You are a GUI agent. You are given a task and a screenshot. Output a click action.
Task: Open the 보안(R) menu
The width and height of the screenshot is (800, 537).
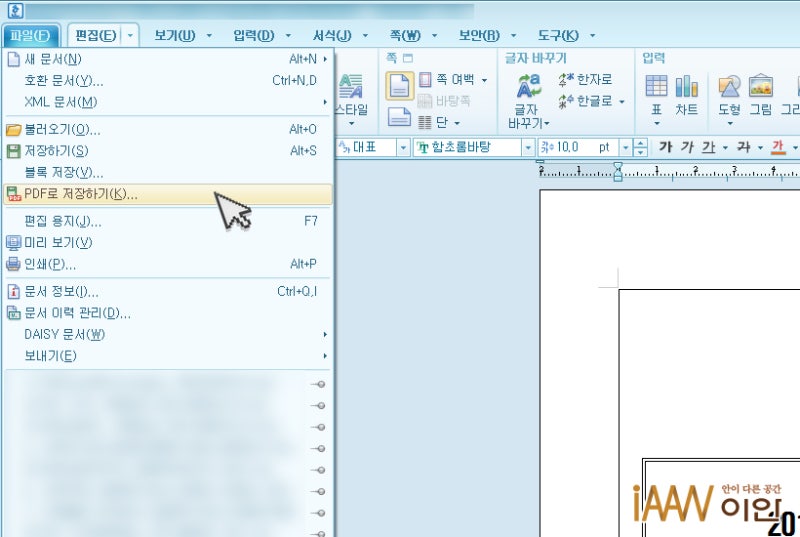[x=479, y=36]
